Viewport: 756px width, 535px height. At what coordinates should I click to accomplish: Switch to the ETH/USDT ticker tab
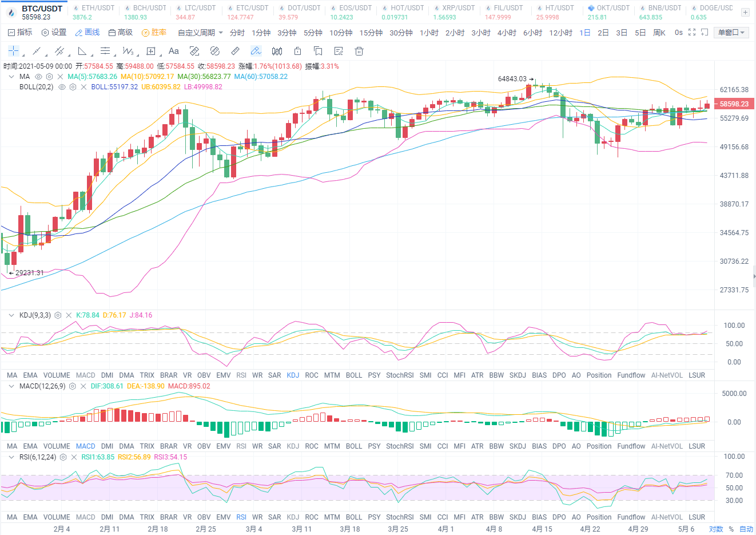(x=93, y=12)
